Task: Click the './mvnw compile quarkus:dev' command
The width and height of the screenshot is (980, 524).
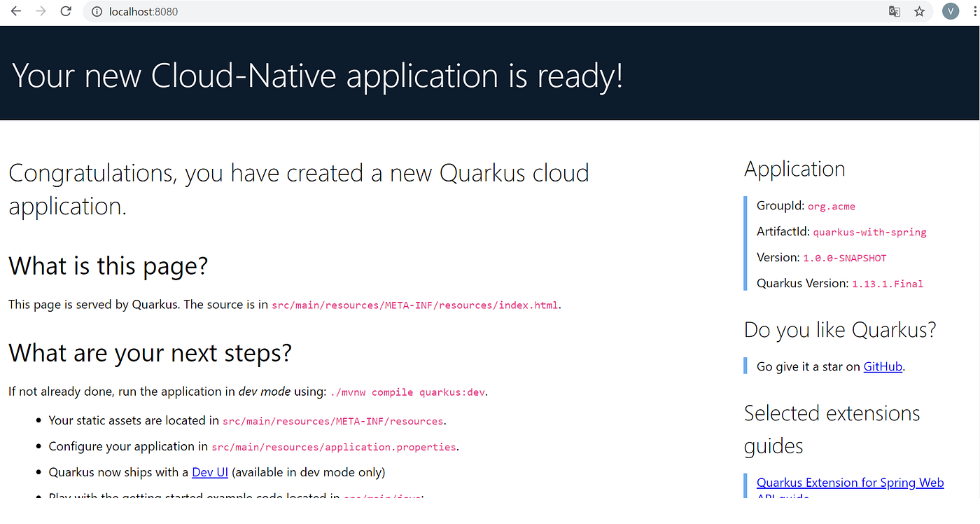Action: tap(407, 392)
